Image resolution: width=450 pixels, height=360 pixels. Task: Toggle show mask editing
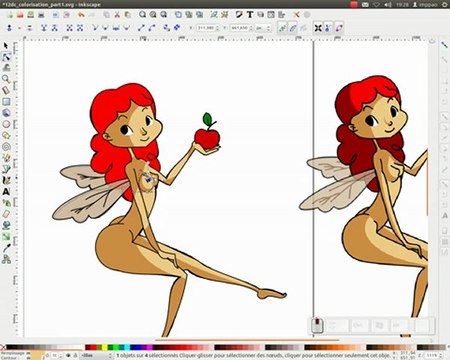[x=293, y=28]
